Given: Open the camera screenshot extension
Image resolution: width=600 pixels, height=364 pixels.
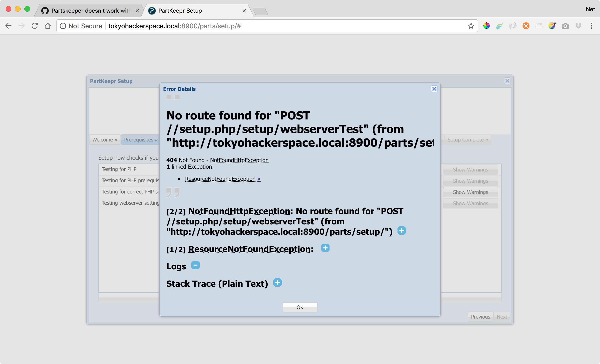Looking at the screenshot, I should click(565, 26).
